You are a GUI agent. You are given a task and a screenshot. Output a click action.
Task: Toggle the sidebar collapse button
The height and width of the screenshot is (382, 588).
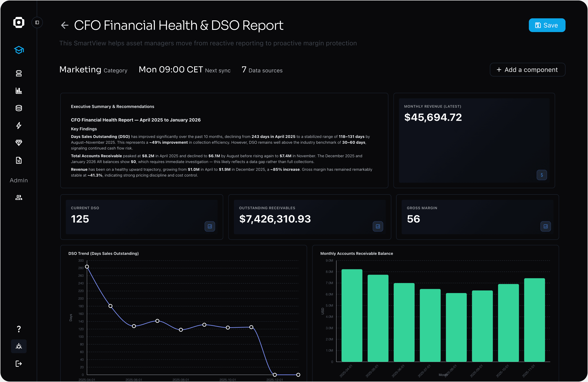[x=37, y=22]
